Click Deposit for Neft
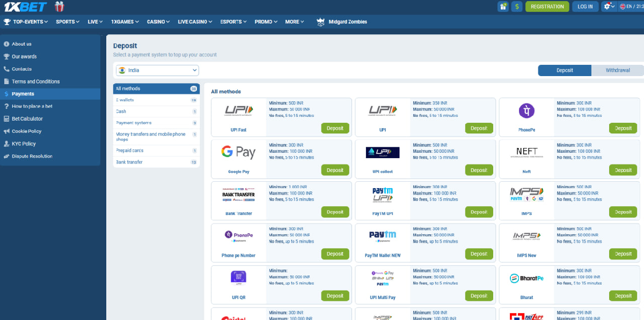Viewport: 644px width, 320px height. pyautogui.click(x=623, y=170)
